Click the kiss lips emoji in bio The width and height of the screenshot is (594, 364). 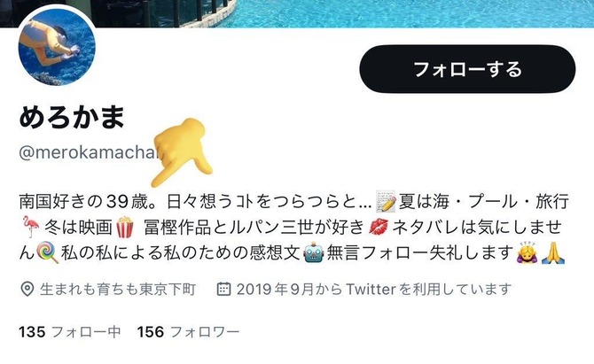(x=378, y=227)
